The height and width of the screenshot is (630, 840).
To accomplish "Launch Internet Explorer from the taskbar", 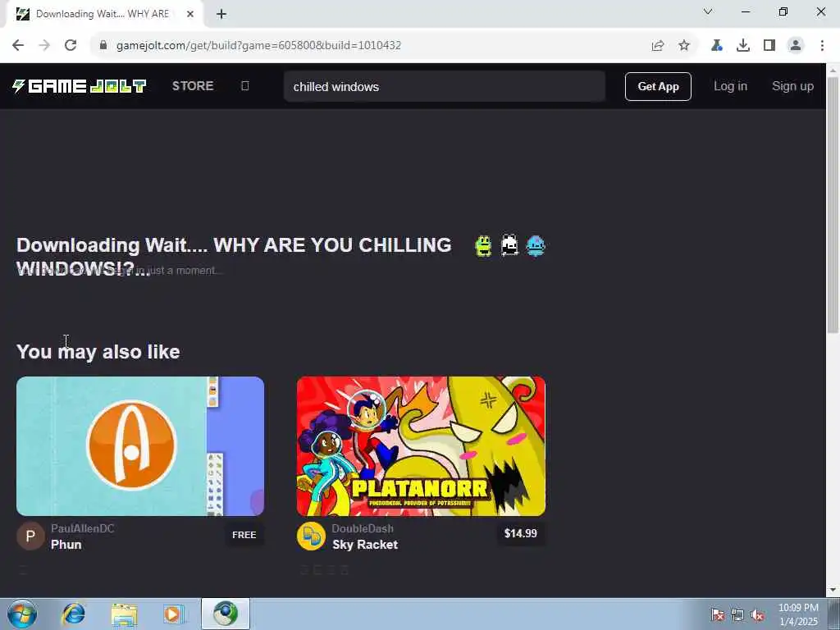I will 73,614.
